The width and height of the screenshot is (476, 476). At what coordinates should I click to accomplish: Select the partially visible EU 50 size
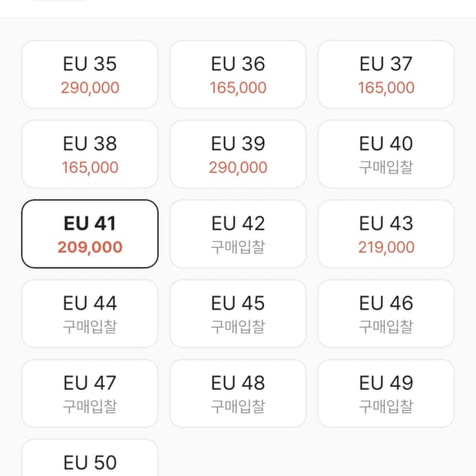[x=90, y=460]
